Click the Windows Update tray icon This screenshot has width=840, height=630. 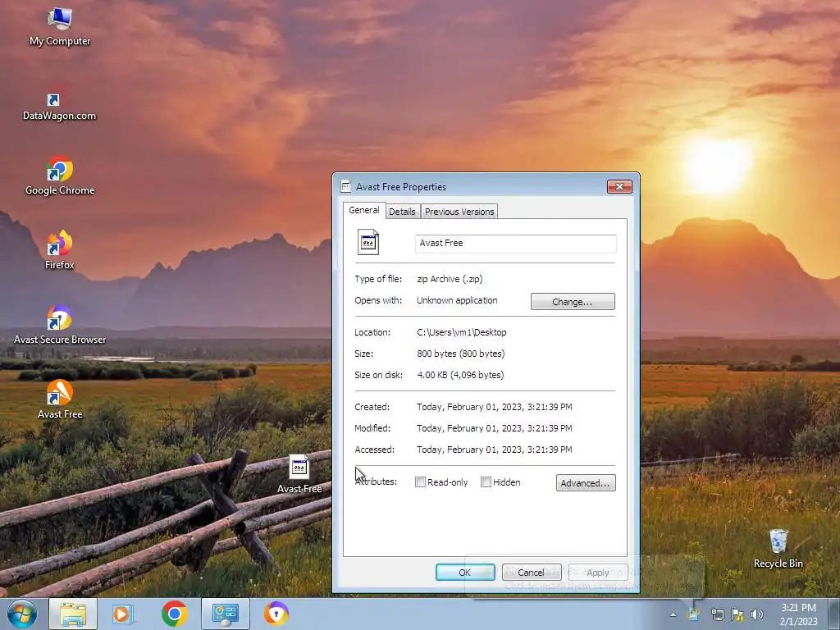tap(693, 615)
